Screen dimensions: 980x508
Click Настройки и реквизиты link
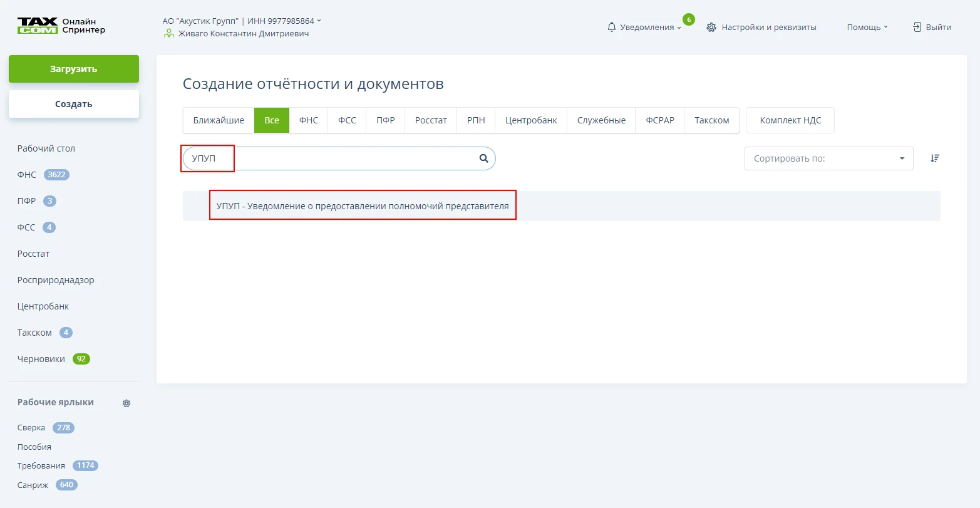(x=769, y=27)
